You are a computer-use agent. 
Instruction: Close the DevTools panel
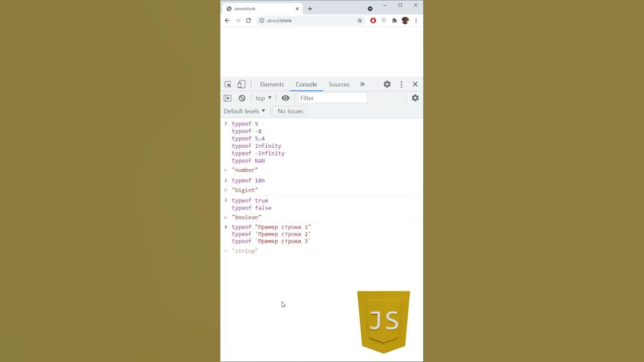[x=415, y=84]
